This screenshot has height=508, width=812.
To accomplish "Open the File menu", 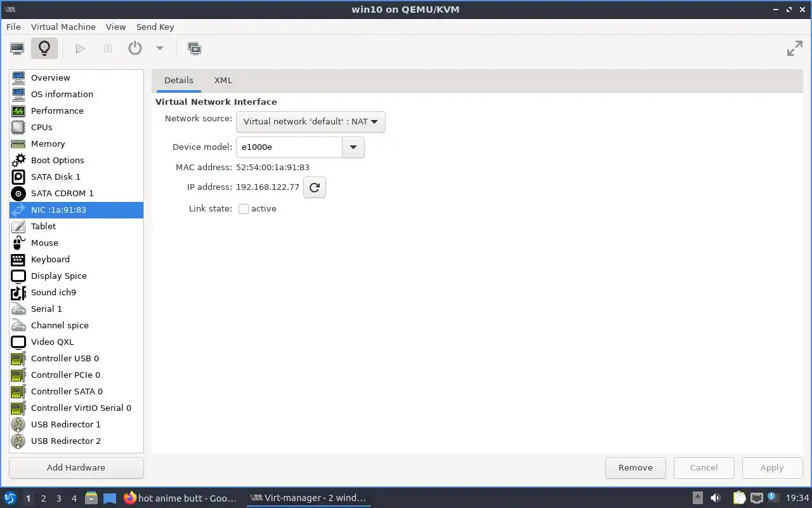I will coord(13,27).
